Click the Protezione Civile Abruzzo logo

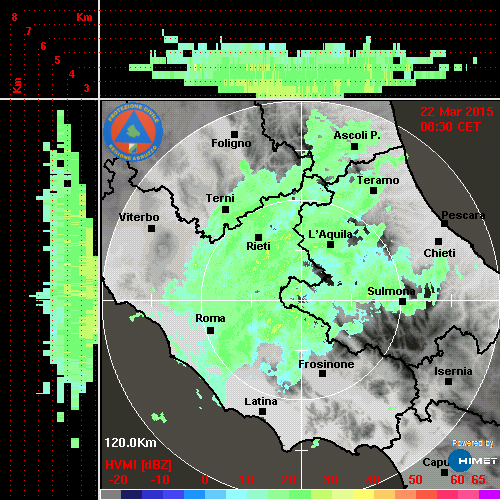coord(133,132)
